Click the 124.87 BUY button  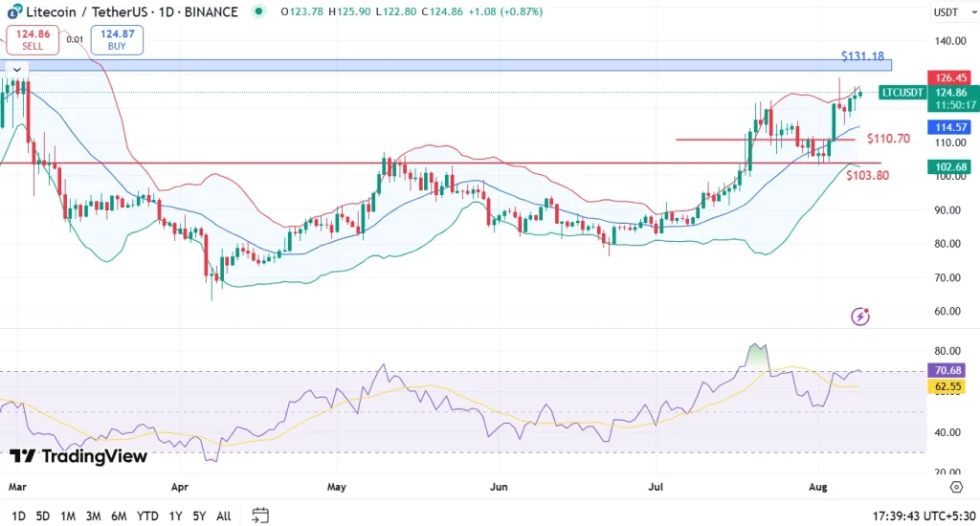(117, 40)
